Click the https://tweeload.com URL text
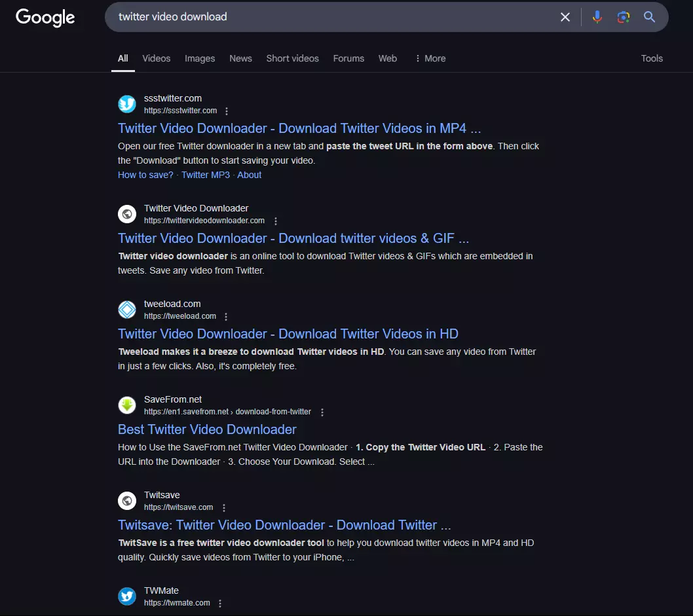This screenshot has height=616, width=693. coord(180,316)
